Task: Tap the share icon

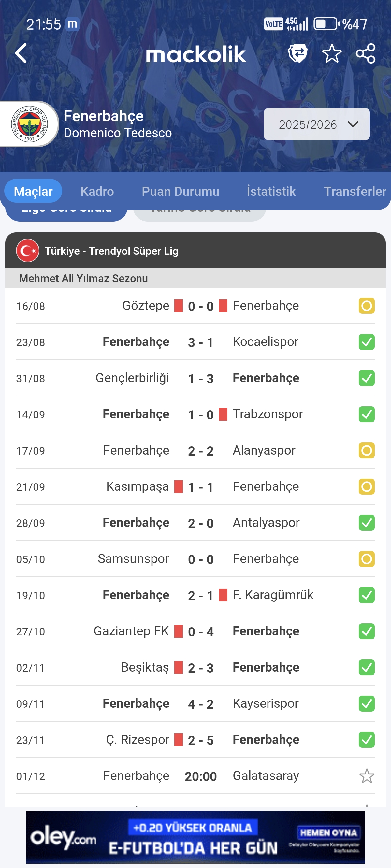Action: pyautogui.click(x=365, y=53)
